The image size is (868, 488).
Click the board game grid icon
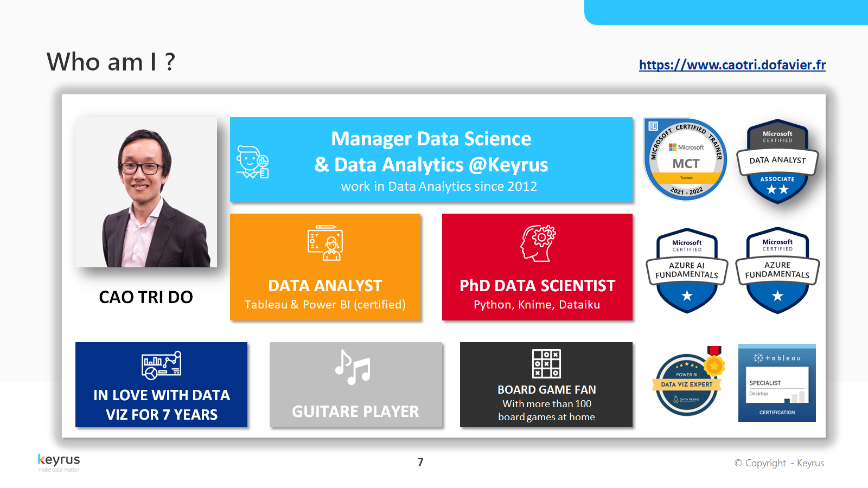[546, 363]
